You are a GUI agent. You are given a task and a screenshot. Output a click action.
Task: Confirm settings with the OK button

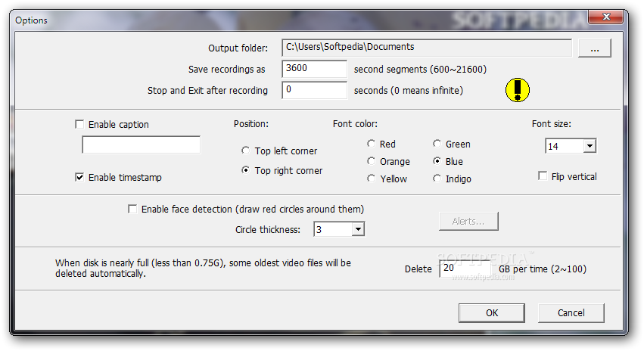pos(492,313)
